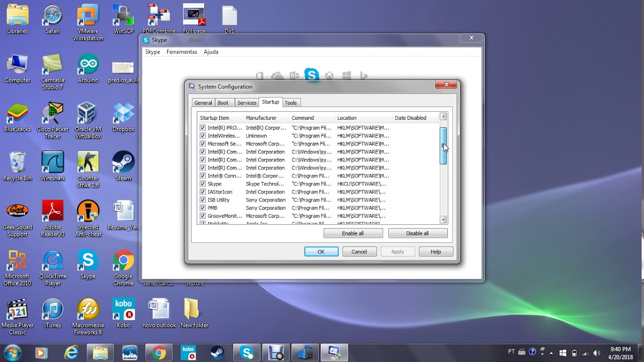Click the startup list scrollbar thumb
Viewport: 644px width, 362px height.
click(x=443, y=146)
